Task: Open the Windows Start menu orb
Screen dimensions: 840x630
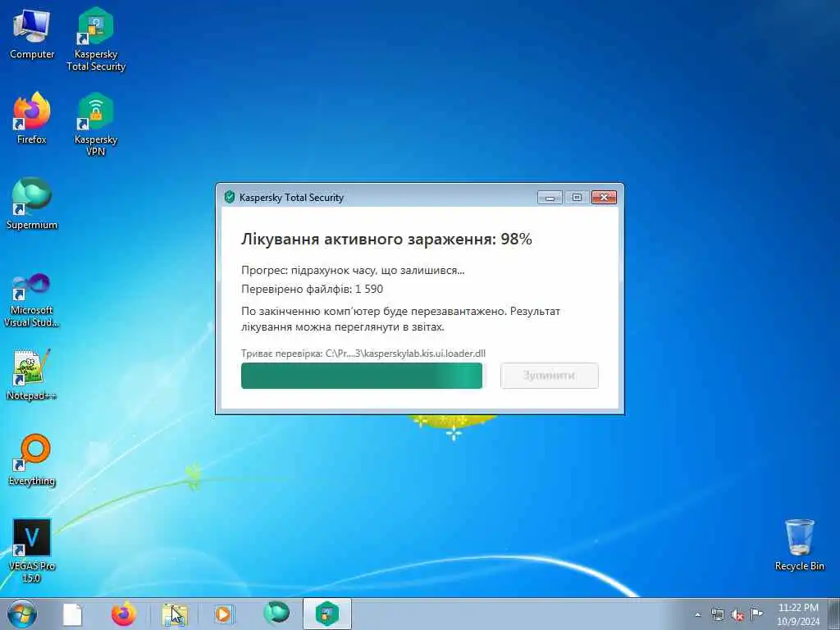Action: coord(22,614)
